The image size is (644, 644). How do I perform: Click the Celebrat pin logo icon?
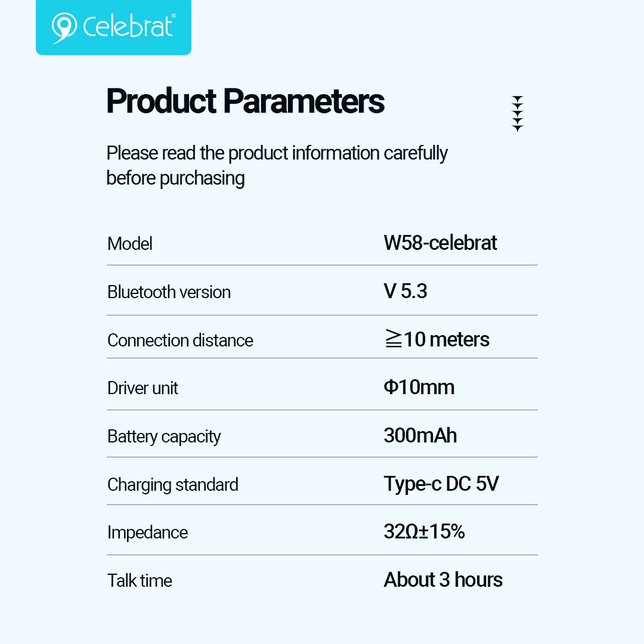[x=64, y=28]
